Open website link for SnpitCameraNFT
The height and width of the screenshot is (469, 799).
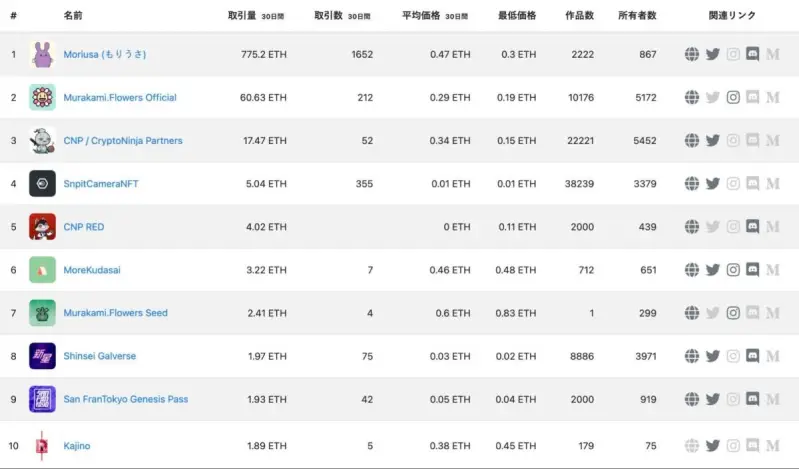pyautogui.click(x=691, y=184)
